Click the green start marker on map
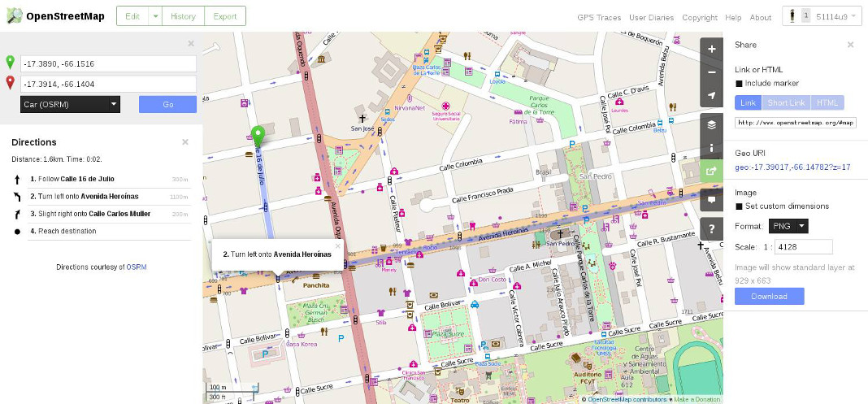Viewport: 868px width, 404px height. (258, 136)
